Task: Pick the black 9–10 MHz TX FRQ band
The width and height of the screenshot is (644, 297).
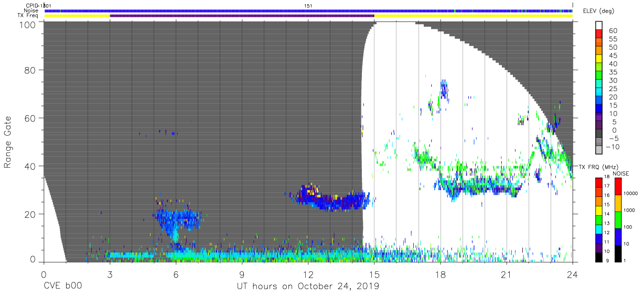Action: [599, 257]
